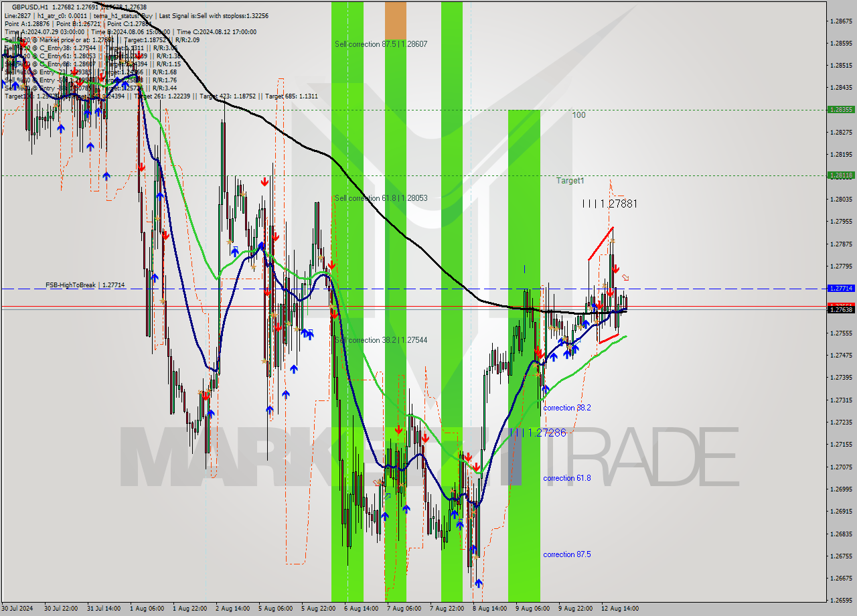
Task: Click the 'Target 685: 1.1311' text
Action: click(x=291, y=96)
